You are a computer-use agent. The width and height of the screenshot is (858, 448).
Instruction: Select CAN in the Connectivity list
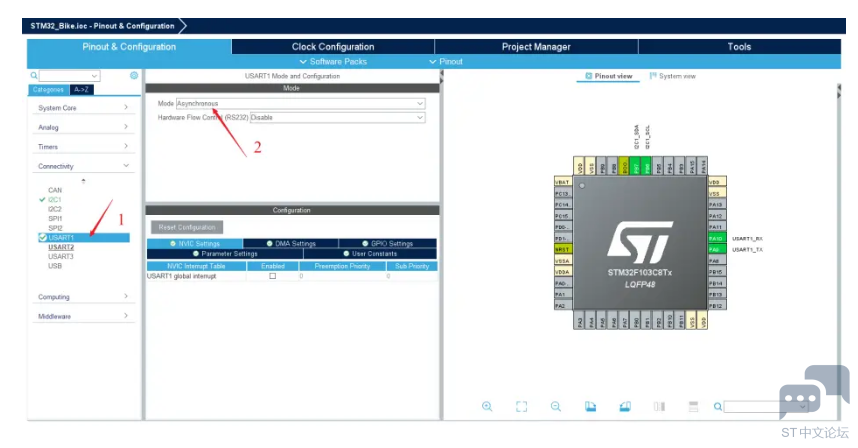click(55, 190)
